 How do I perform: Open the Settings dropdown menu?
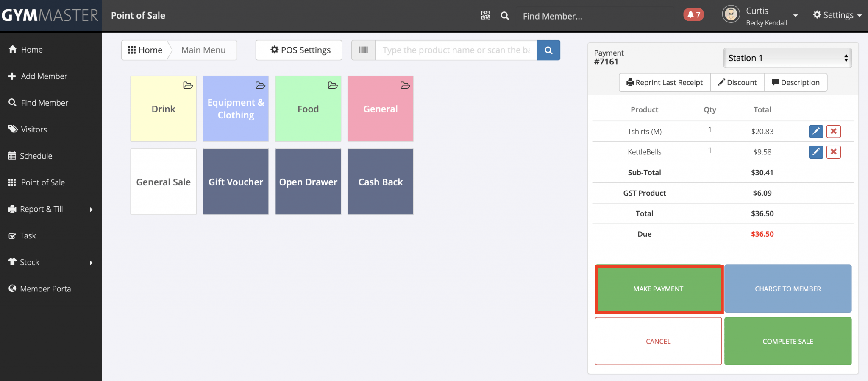(837, 15)
